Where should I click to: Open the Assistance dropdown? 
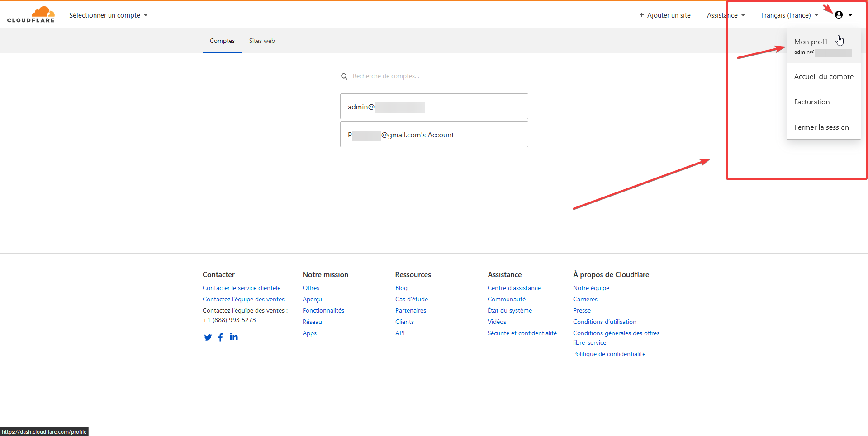coord(726,15)
